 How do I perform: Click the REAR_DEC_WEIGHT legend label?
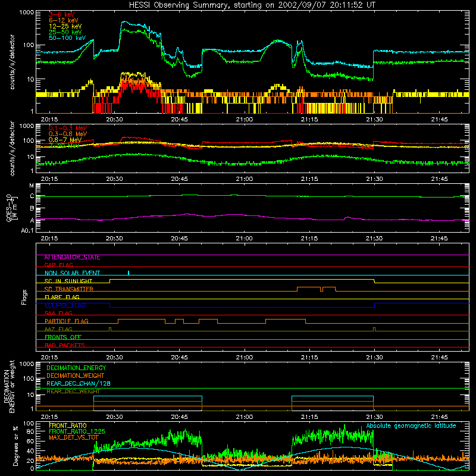pos(73,392)
